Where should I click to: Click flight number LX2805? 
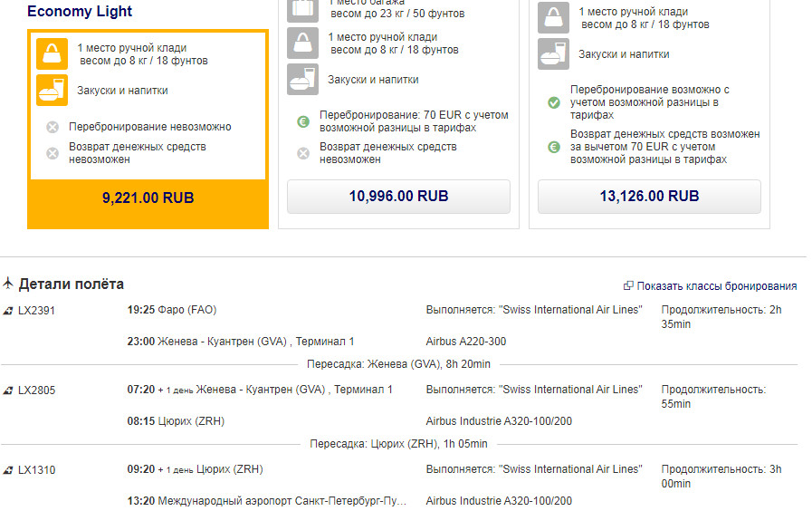[x=36, y=390]
